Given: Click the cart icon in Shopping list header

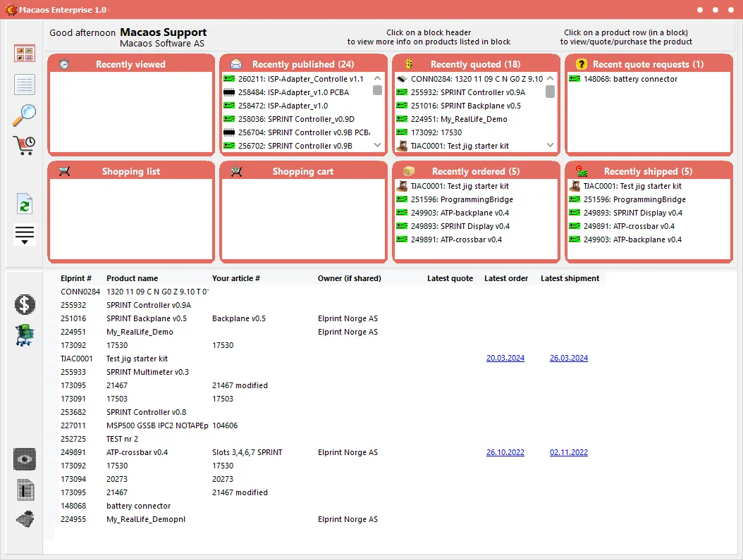Looking at the screenshot, I should (64, 171).
